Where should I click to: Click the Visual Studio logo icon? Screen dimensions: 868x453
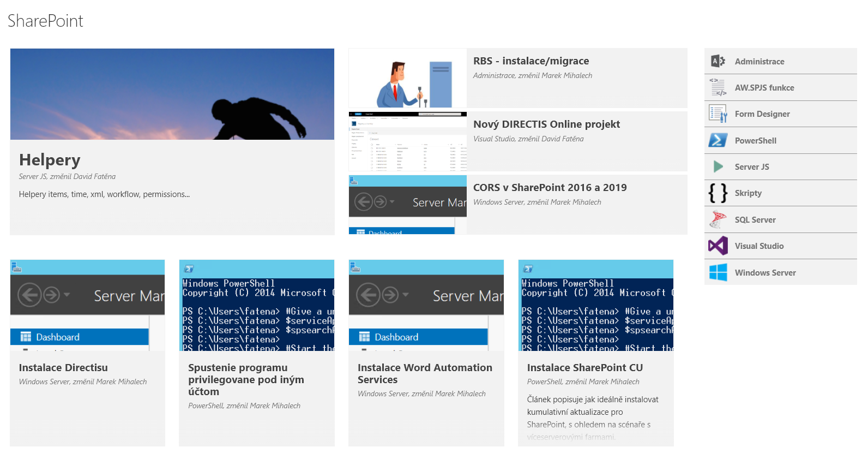click(718, 246)
